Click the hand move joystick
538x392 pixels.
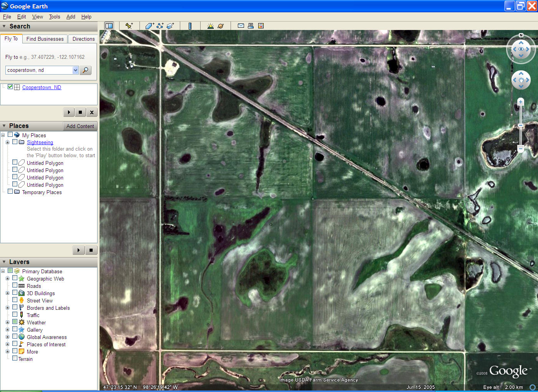521,80
